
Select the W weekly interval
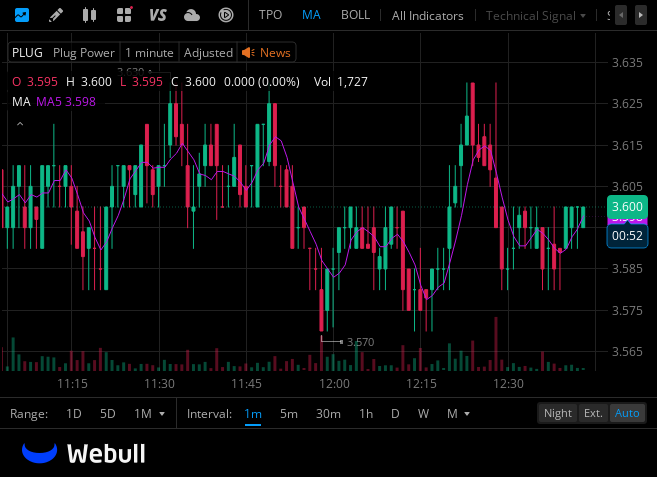423,414
